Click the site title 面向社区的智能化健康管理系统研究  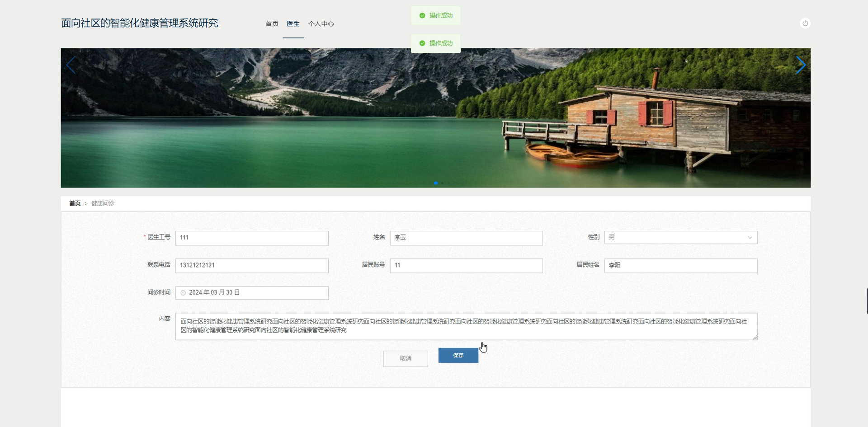coord(139,23)
